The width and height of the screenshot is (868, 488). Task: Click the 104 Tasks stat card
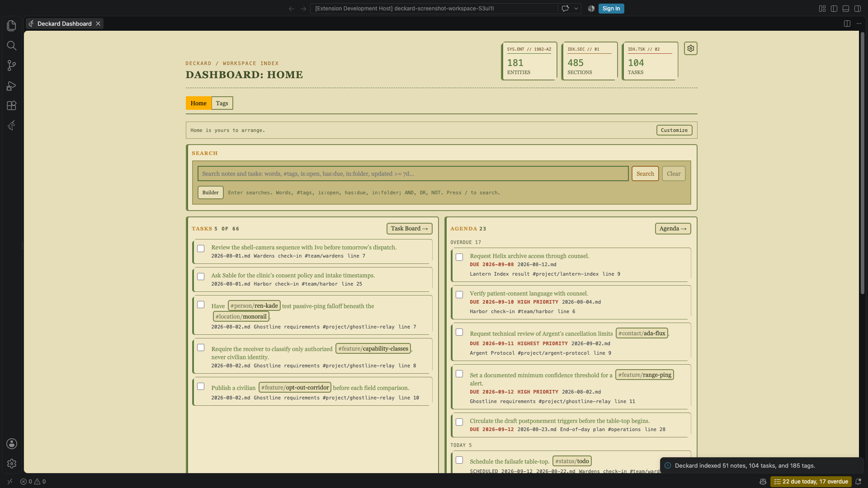[x=650, y=61]
